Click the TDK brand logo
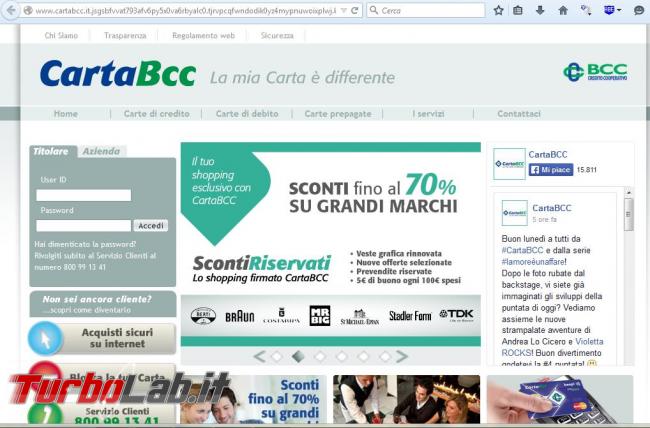Screen dimensions: 650x428 tap(456, 315)
